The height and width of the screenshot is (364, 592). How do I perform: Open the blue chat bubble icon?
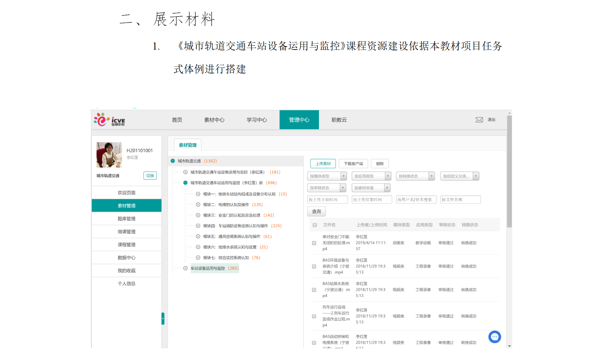[494, 337]
